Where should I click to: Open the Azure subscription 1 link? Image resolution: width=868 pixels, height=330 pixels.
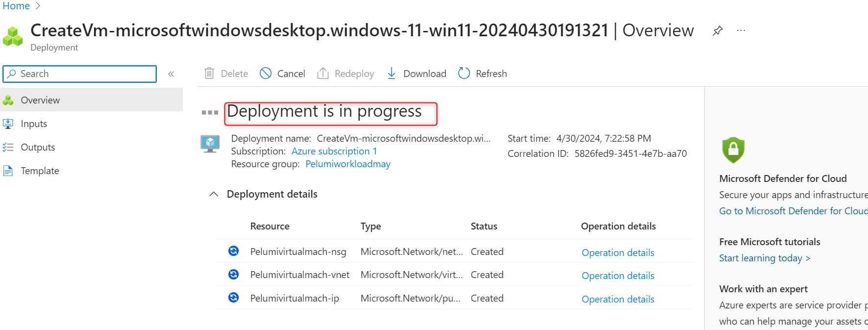coord(334,151)
